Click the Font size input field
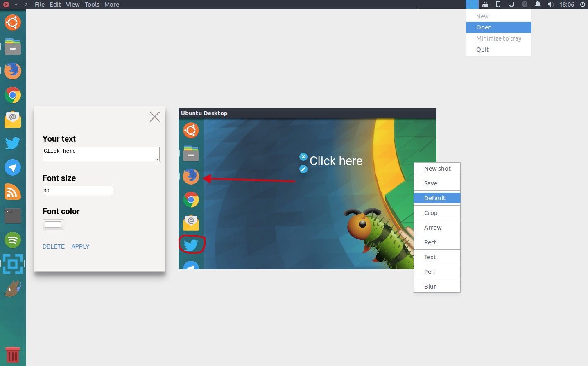Viewport: 588px width, 366px height. tap(78, 190)
